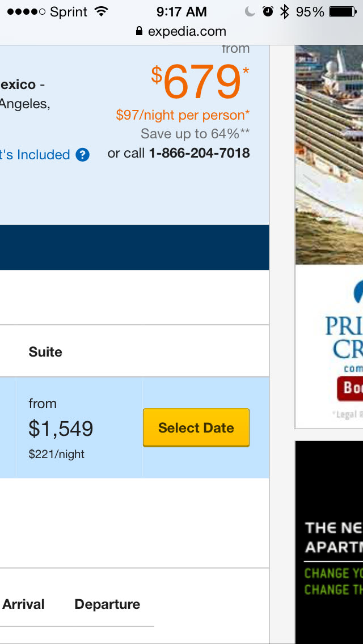Tap the Wi-Fi status icon

[x=102, y=12]
